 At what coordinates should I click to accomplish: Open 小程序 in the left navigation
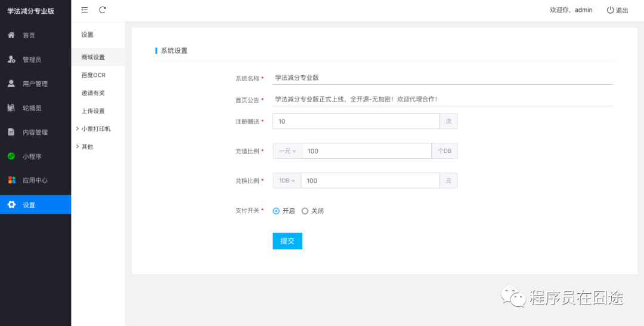35,156
